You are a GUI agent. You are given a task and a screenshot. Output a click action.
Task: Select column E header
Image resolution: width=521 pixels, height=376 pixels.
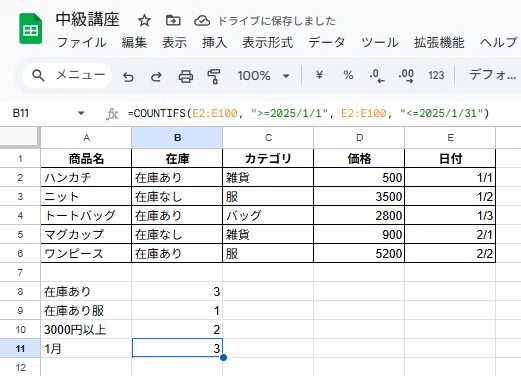point(450,137)
